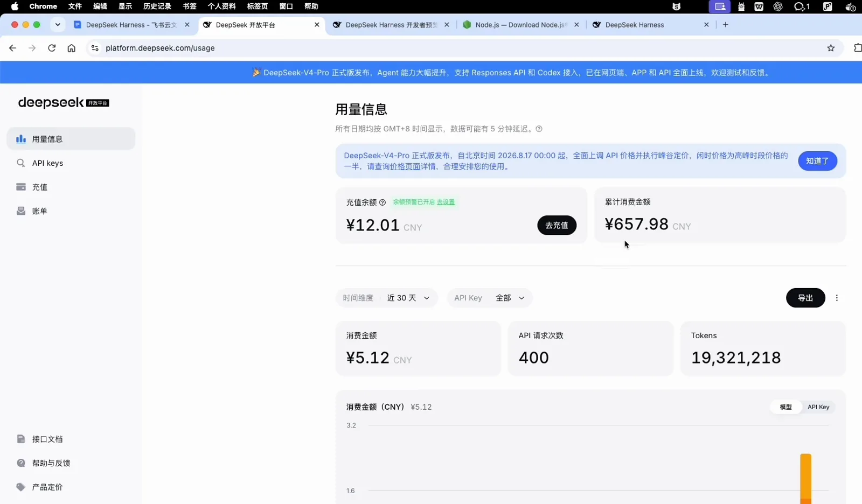862x504 pixels.
Task: Open the 历史记录 menu in menu bar
Action: click(157, 6)
